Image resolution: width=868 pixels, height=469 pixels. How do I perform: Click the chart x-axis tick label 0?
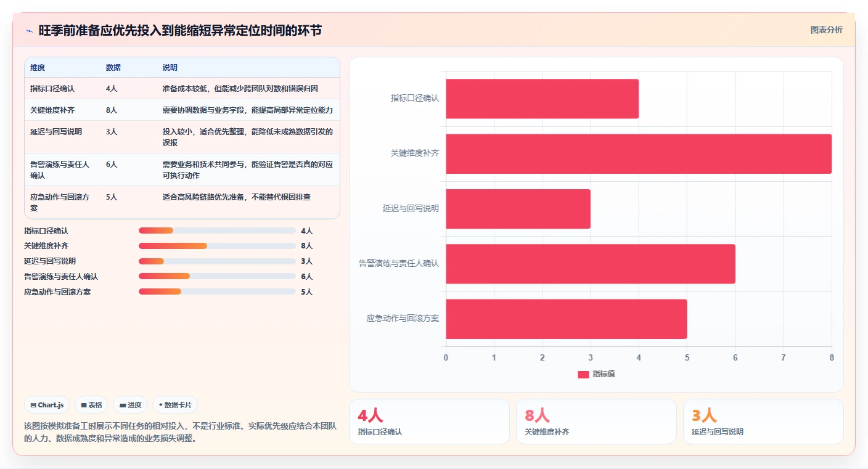point(446,357)
